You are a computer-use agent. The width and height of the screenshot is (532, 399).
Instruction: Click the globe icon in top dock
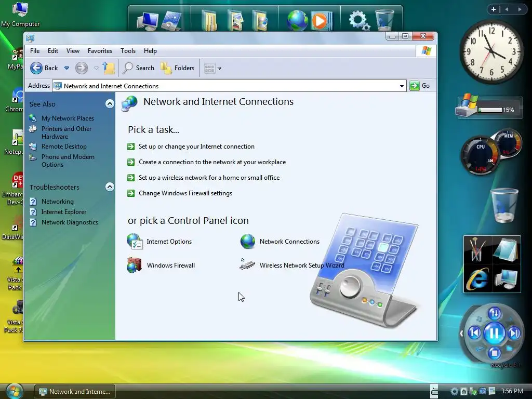(x=297, y=20)
